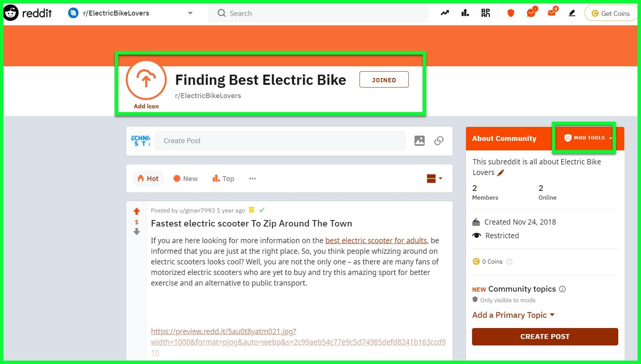641x364 pixels.
Task: Expand the r/ElectricBikeLovers community dropdown
Action: click(191, 13)
